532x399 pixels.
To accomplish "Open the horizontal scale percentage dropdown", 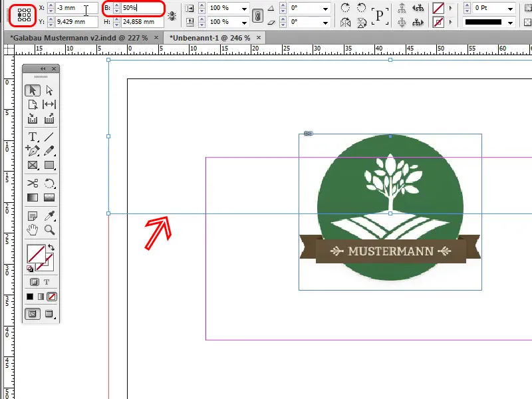I will tap(244, 9).
